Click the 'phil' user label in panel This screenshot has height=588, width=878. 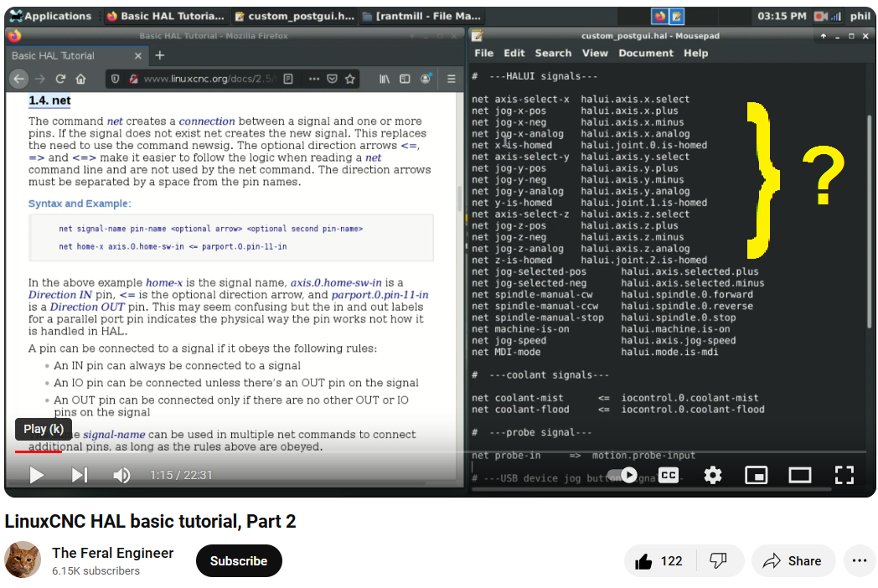point(860,16)
